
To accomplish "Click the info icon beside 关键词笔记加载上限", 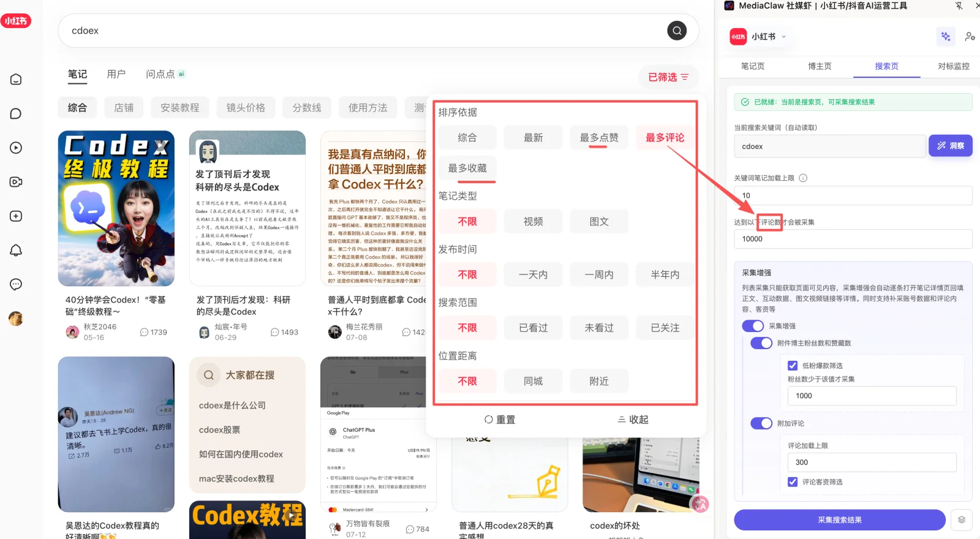I will click(x=803, y=178).
